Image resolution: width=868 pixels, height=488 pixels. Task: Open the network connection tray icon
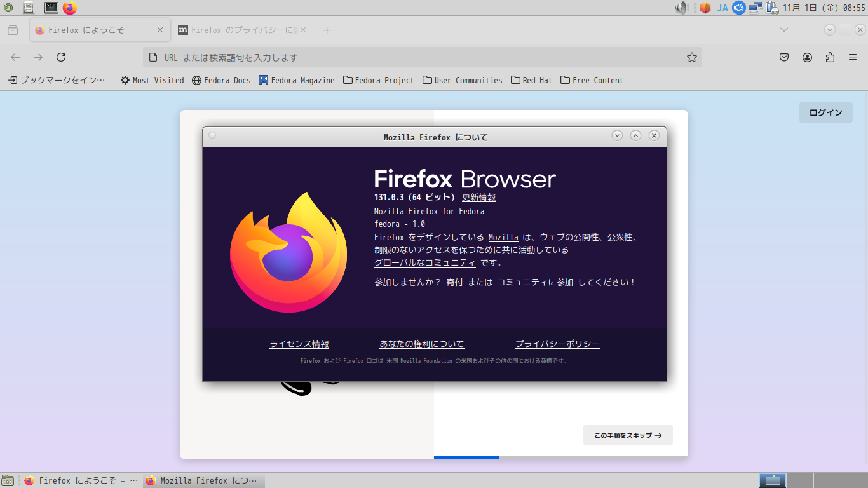coord(755,8)
